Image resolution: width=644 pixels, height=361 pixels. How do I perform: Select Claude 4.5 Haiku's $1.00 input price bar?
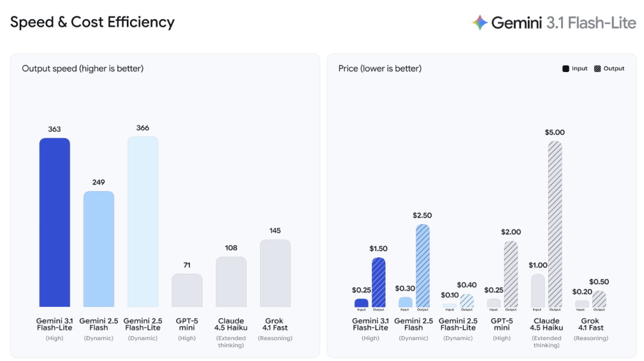(537, 291)
